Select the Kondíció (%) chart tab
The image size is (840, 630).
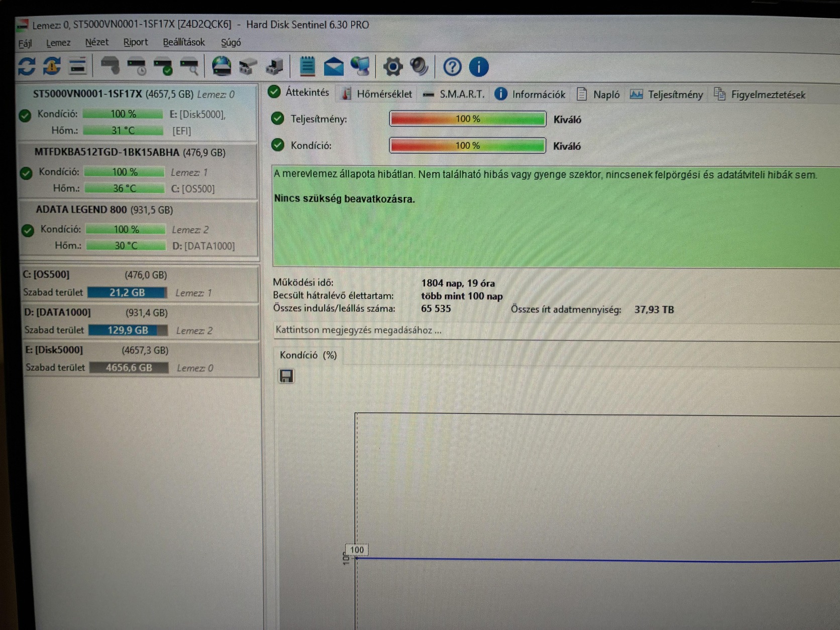point(308,355)
